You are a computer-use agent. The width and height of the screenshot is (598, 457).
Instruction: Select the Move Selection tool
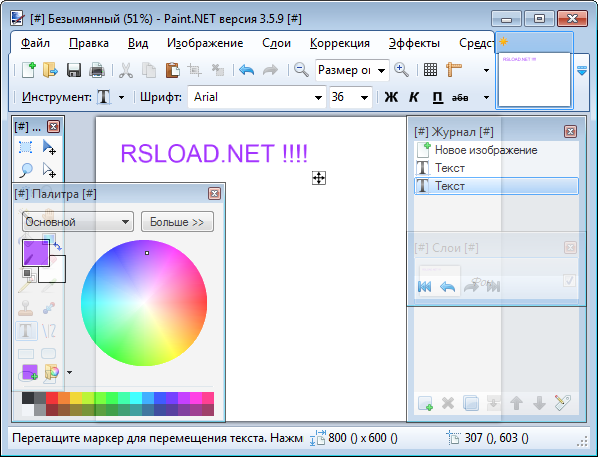[x=49, y=170]
